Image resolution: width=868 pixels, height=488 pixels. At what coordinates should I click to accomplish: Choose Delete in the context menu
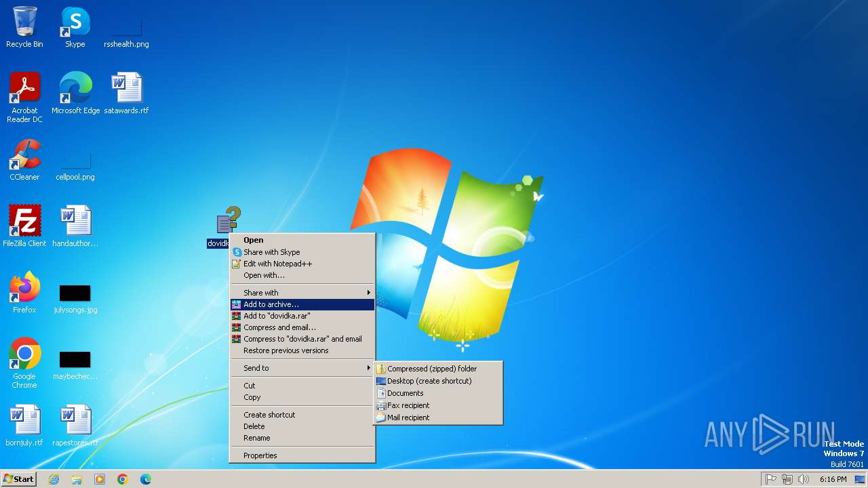[x=302, y=426]
